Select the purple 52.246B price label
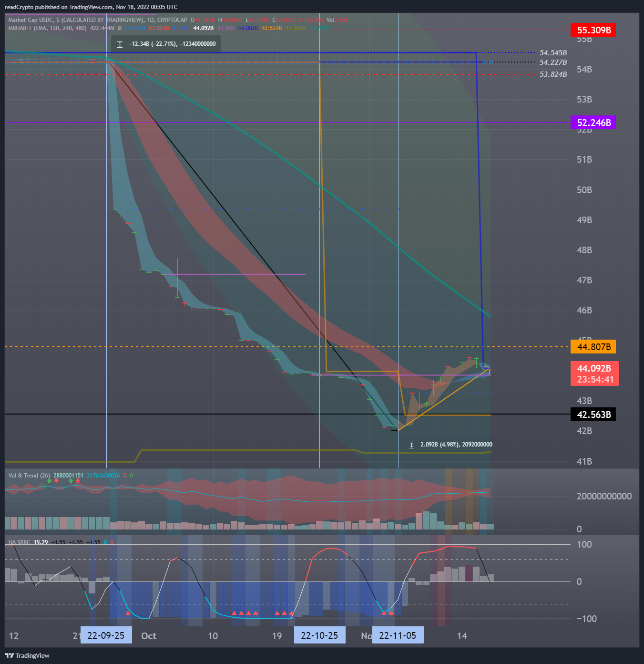 [x=593, y=123]
